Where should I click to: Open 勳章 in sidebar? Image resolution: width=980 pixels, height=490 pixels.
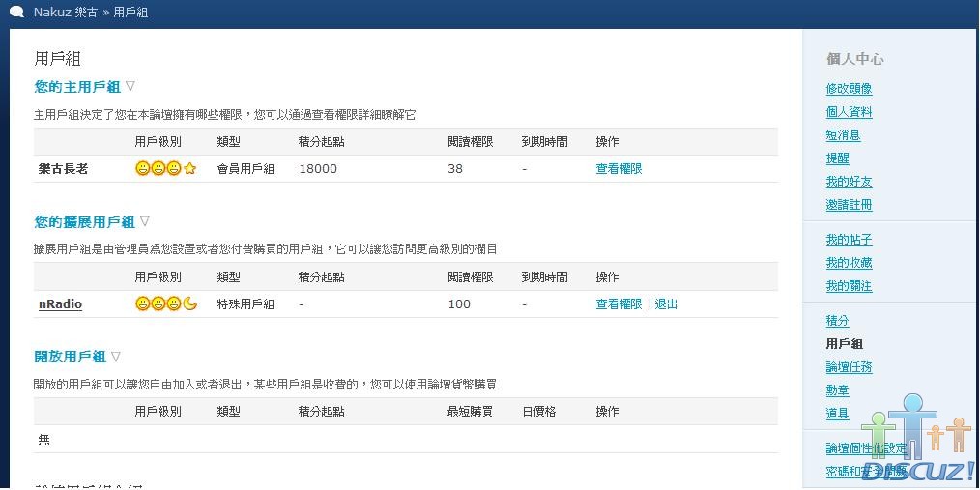(x=838, y=390)
